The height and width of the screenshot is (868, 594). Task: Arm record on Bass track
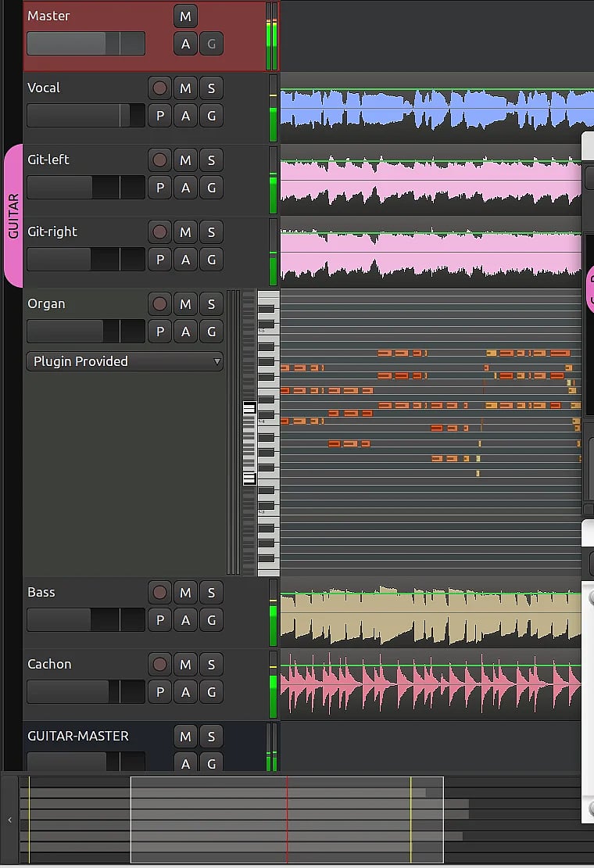[159, 592]
